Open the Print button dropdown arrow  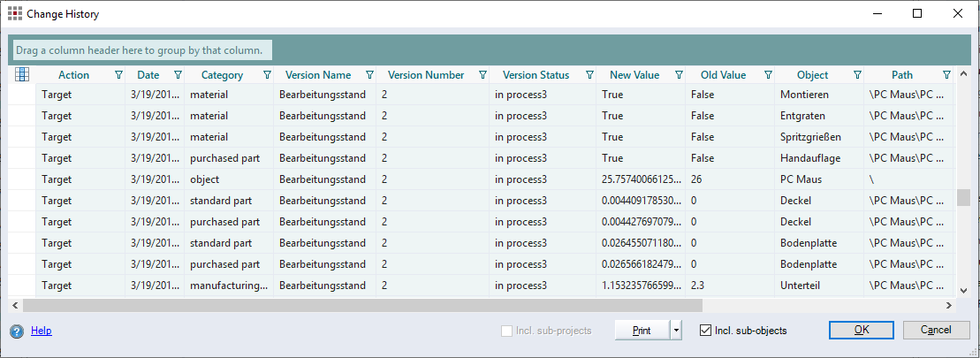pyautogui.click(x=676, y=331)
